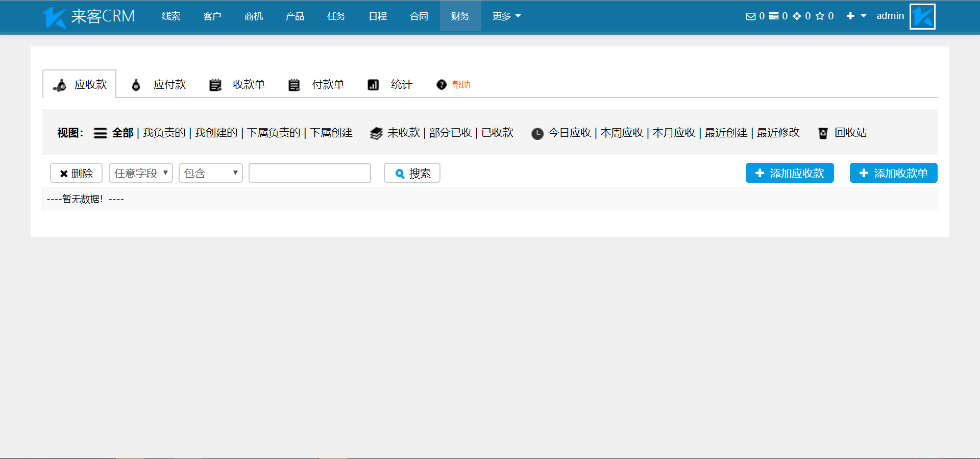Click the help question mark icon
Image resolution: width=980 pixels, height=459 pixels.
(x=442, y=85)
